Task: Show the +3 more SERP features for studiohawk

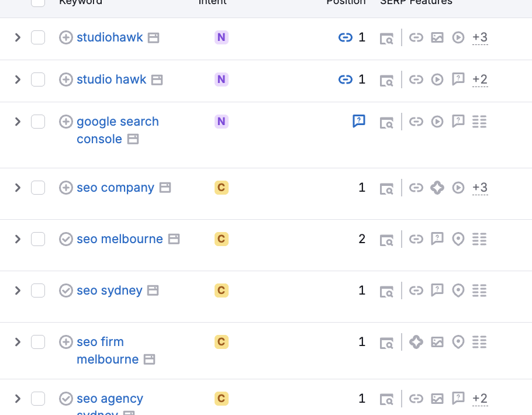Action: point(480,37)
